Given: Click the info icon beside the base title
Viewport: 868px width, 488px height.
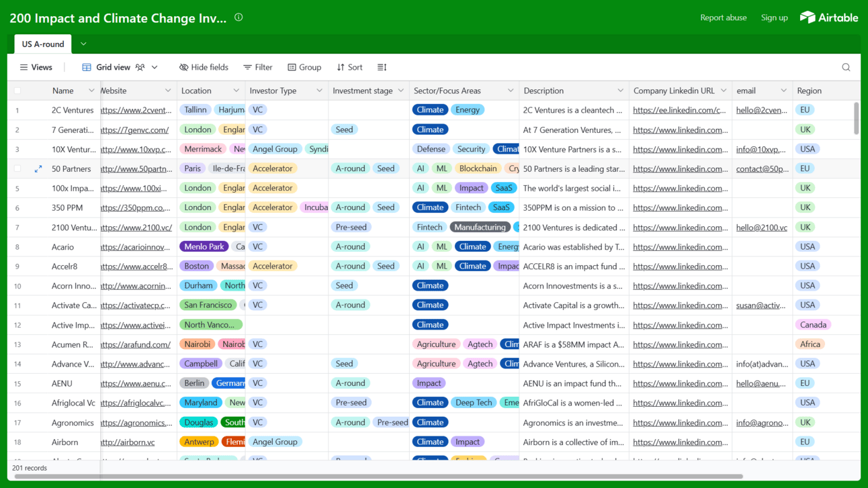Looking at the screenshot, I should 238,17.
